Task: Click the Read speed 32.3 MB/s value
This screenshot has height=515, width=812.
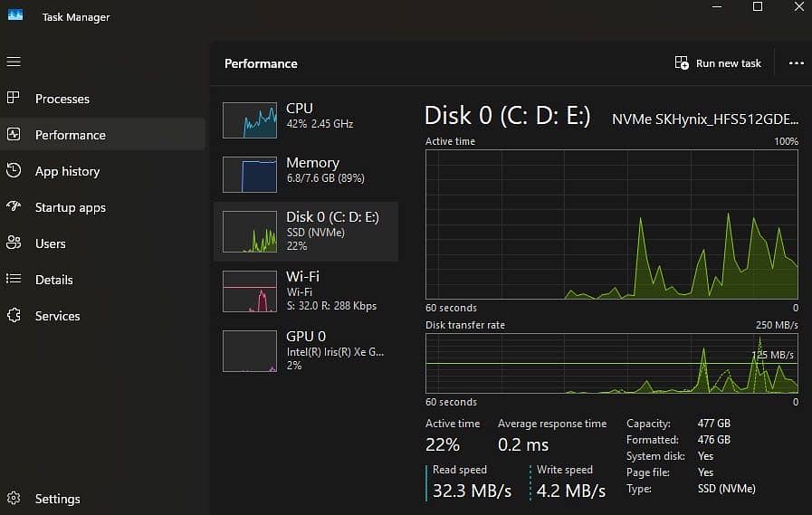Action: pyautogui.click(x=472, y=491)
